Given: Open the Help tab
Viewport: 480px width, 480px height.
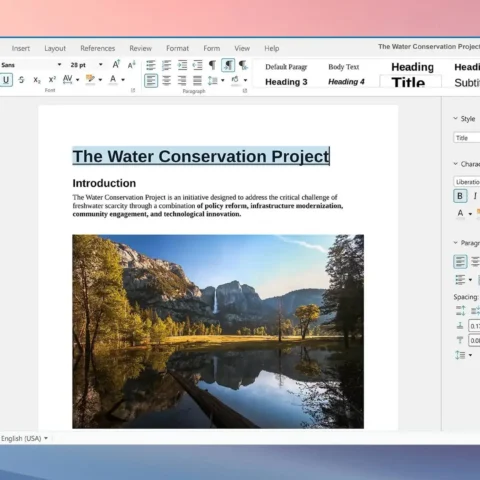Looking at the screenshot, I should pos(272,48).
